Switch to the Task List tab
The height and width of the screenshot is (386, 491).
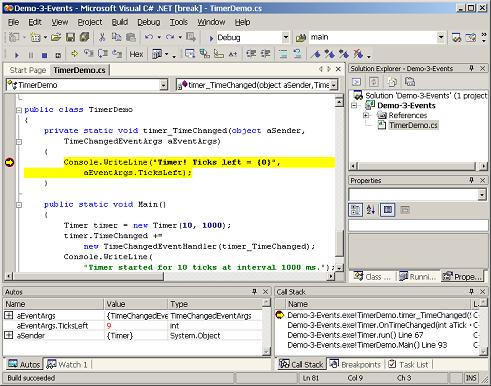point(409,365)
